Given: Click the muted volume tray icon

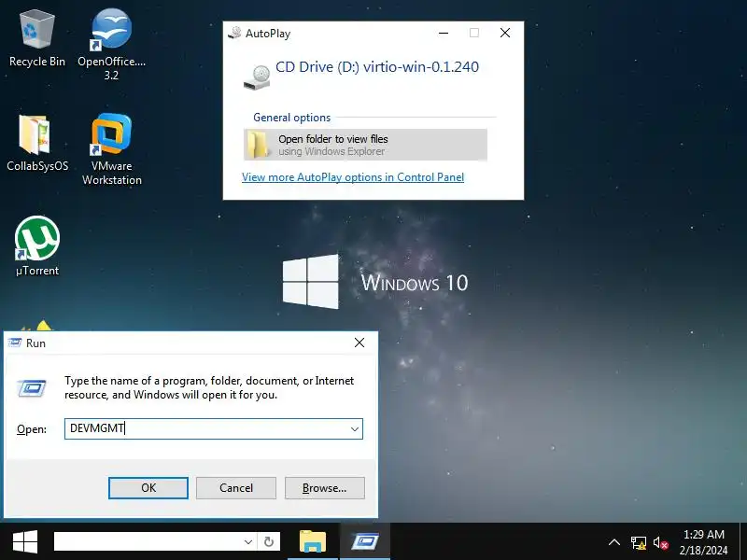Looking at the screenshot, I should (x=661, y=542).
